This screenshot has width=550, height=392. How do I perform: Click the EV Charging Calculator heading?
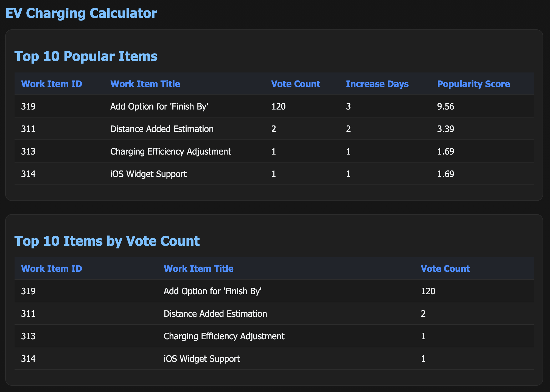81,13
